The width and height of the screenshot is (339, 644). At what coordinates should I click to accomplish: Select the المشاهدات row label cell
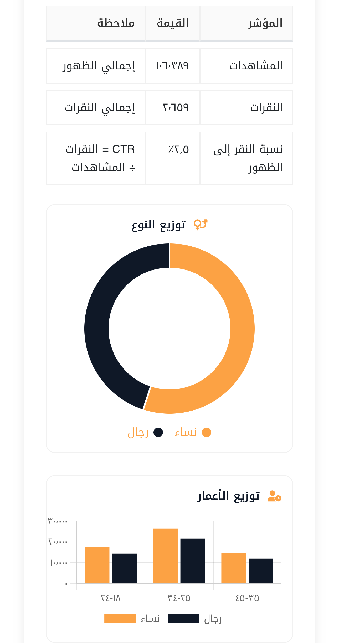pos(246,66)
